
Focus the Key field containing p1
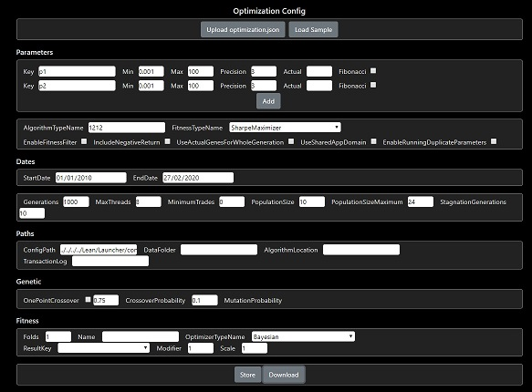77,71
